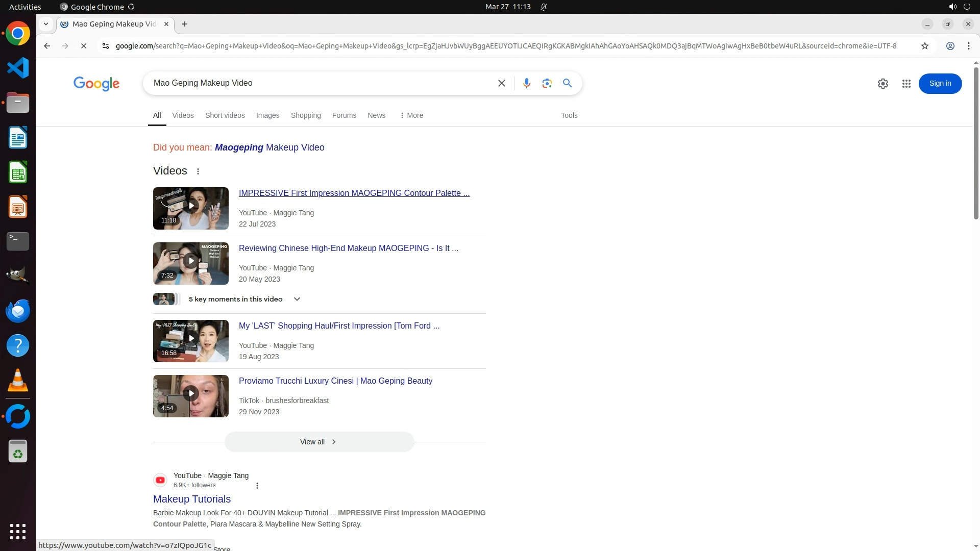Click the voice search microphone icon
The width and height of the screenshot is (980, 551).
coord(526,83)
